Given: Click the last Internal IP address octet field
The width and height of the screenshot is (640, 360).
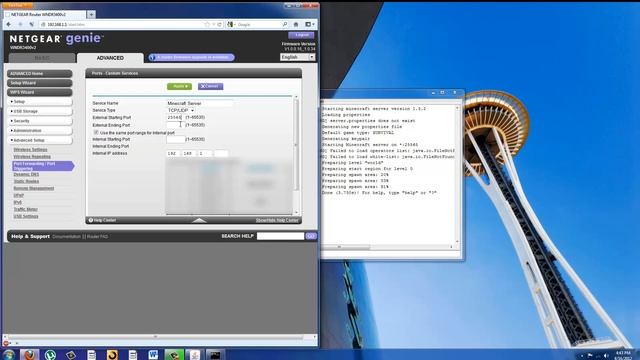Looking at the screenshot, I should pyautogui.click(x=221, y=153).
